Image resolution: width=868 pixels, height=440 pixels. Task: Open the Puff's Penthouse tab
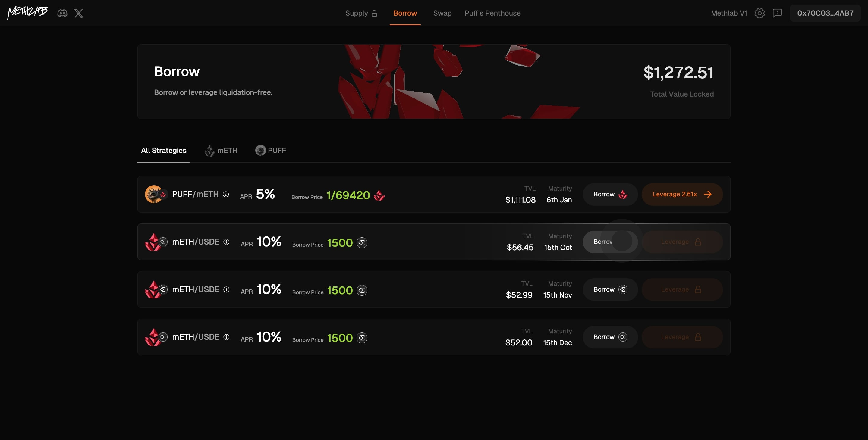pos(492,13)
